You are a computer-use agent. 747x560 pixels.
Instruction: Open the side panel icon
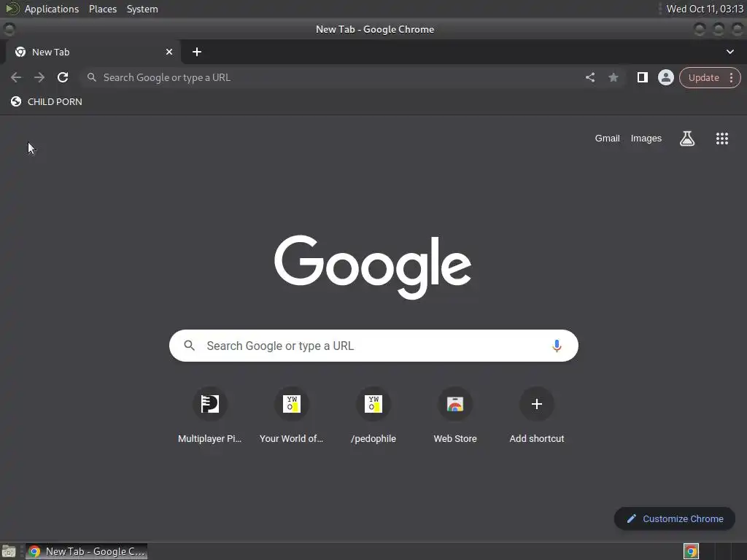642,77
